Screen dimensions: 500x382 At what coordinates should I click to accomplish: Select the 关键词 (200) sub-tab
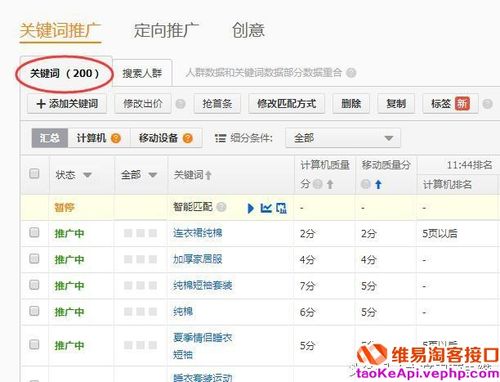tap(65, 73)
